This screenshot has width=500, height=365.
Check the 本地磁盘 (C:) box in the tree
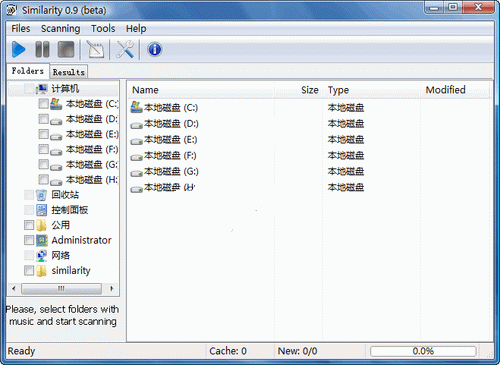tap(43, 104)
